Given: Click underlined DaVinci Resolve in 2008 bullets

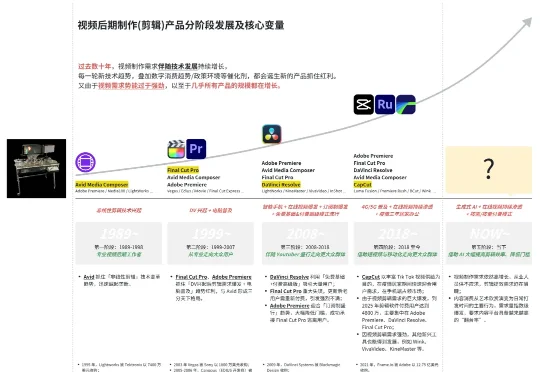Looking at the screenshot, I should coord(289,277).
